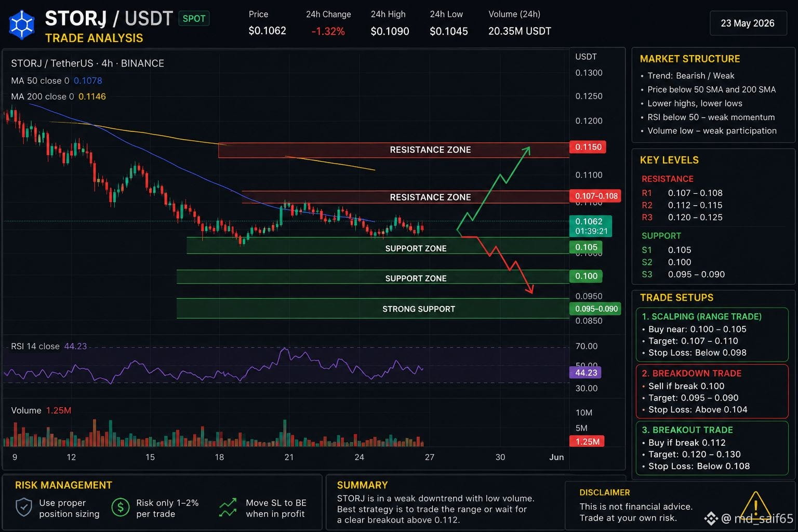Click the 24h High $0.1090 value
This screenshot has width=798, height=532.
click(390, 31)
